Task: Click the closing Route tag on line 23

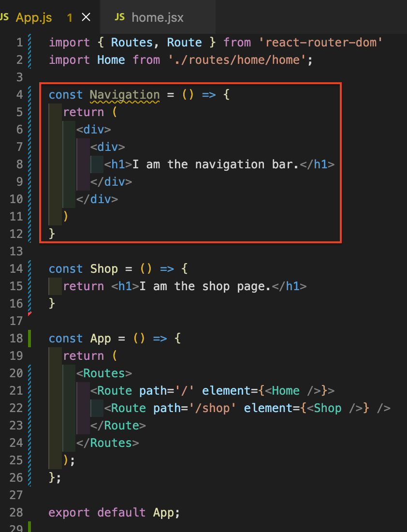Action: click(118, 426)
